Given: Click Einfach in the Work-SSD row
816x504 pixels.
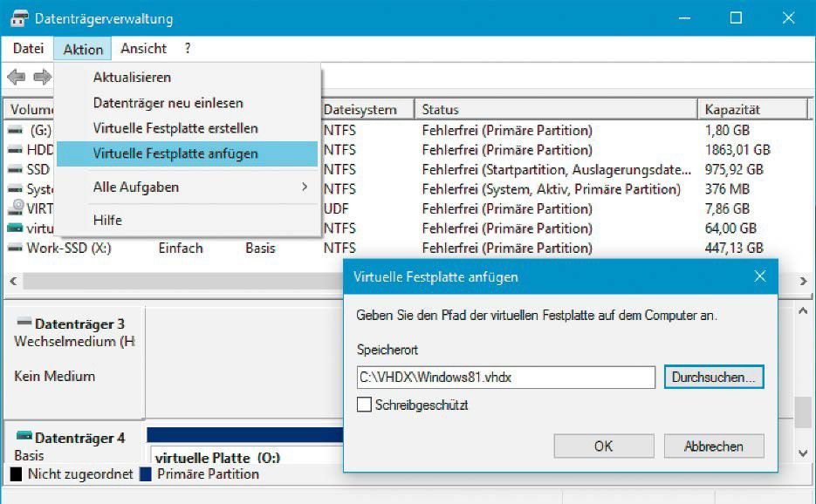Looking at the screenshot, I should coord(181,249).
